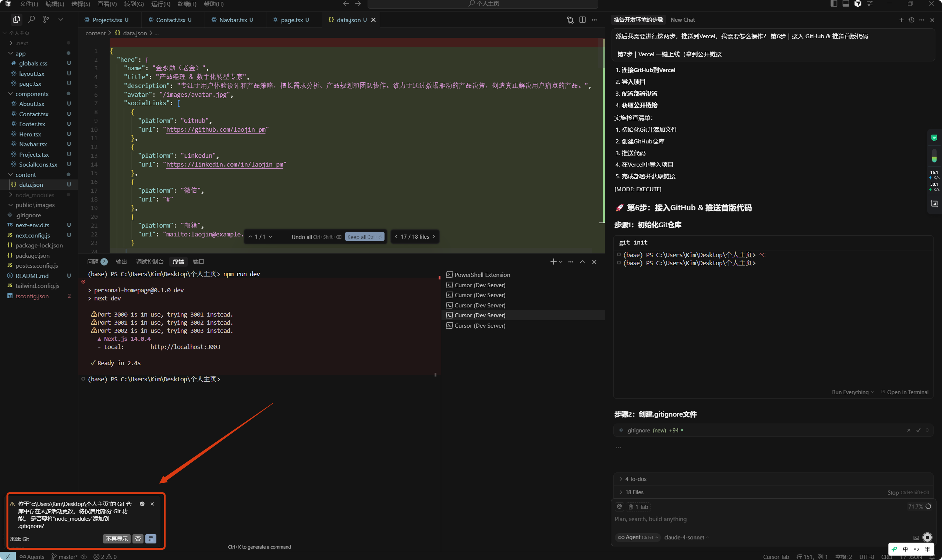The image size is (942, 560).
Task: Open chat history in the AI panel
Action: click(911, 19)
